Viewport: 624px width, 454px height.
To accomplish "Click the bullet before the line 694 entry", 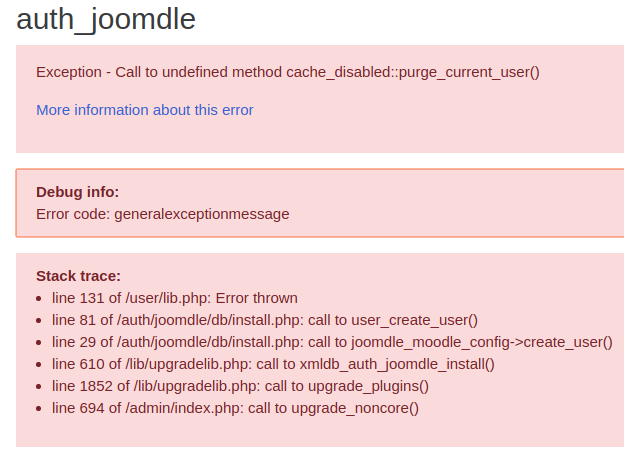I will (39, 409).
